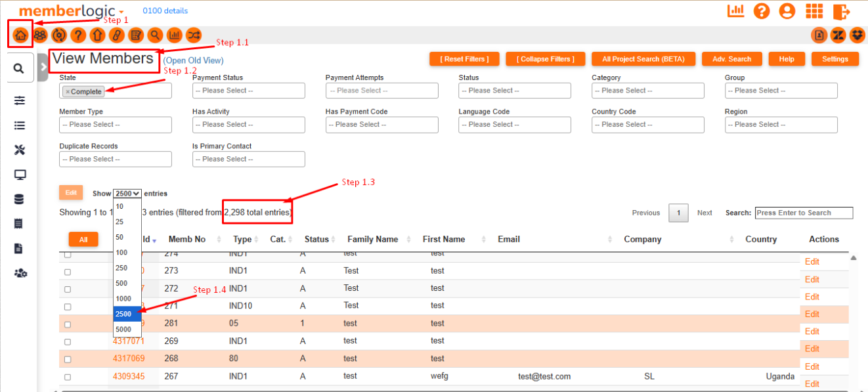This screenshot has width=868, height=392.
Task: Click the home icon in the toolbar
Action: tap(20, 35)
